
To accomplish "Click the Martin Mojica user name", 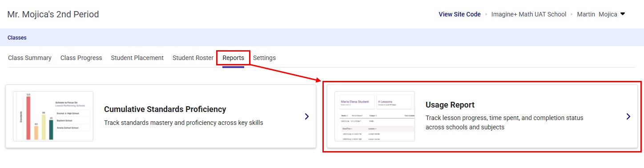I will coord(597,14).
